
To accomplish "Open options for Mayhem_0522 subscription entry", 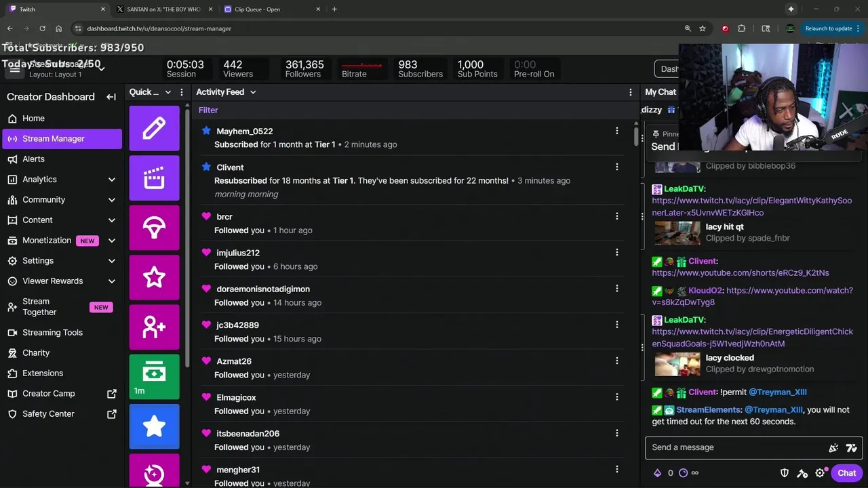I will pos(616,131).
